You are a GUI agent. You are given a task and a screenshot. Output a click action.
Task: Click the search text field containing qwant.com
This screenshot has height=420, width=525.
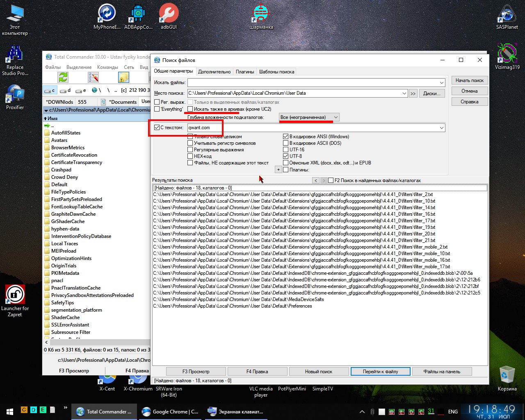coord(312,128)
